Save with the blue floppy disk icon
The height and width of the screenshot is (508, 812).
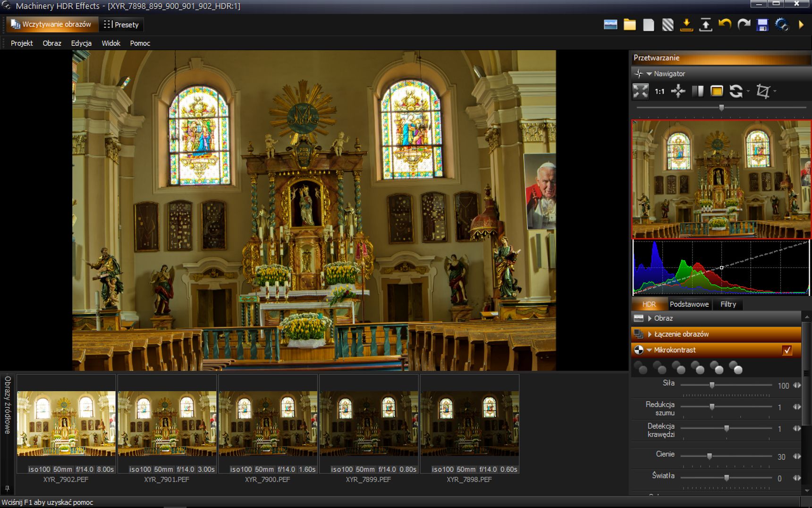[x=762, y=25]
